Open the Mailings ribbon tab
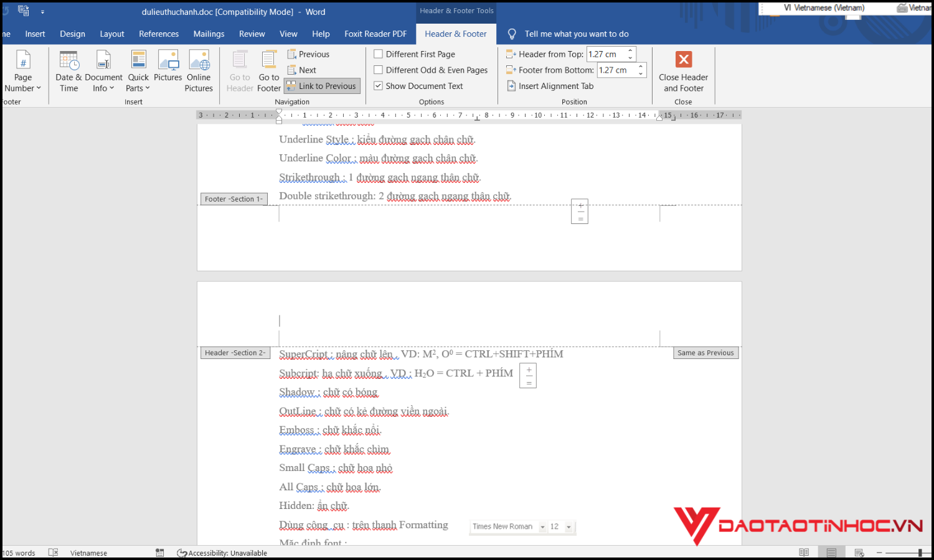 pos(209,34)
